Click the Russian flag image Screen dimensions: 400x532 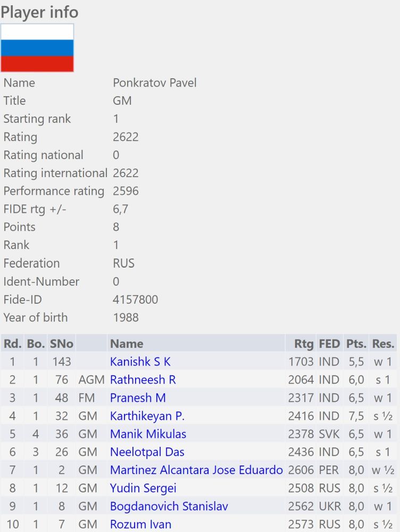point(37,48)
